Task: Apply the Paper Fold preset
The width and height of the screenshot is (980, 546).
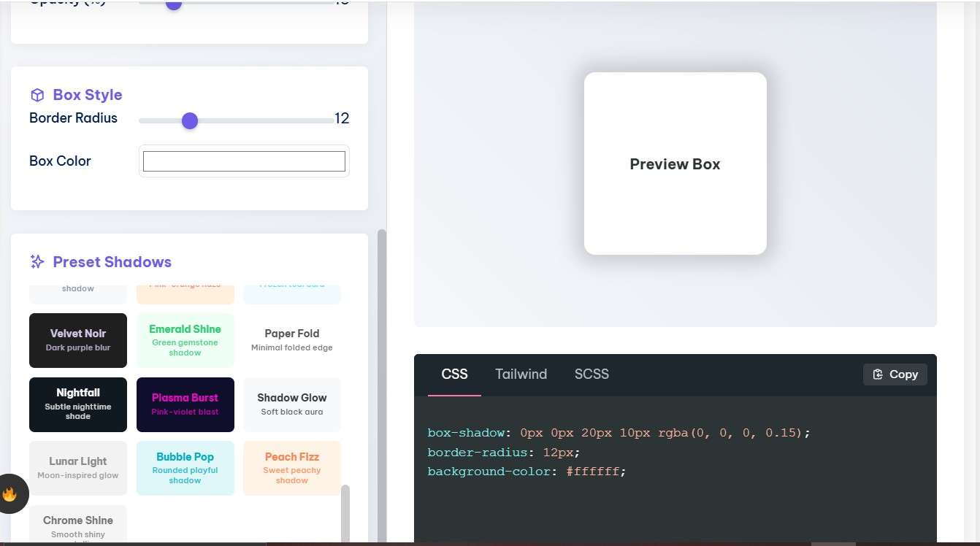Action: [x=292, y=340]
